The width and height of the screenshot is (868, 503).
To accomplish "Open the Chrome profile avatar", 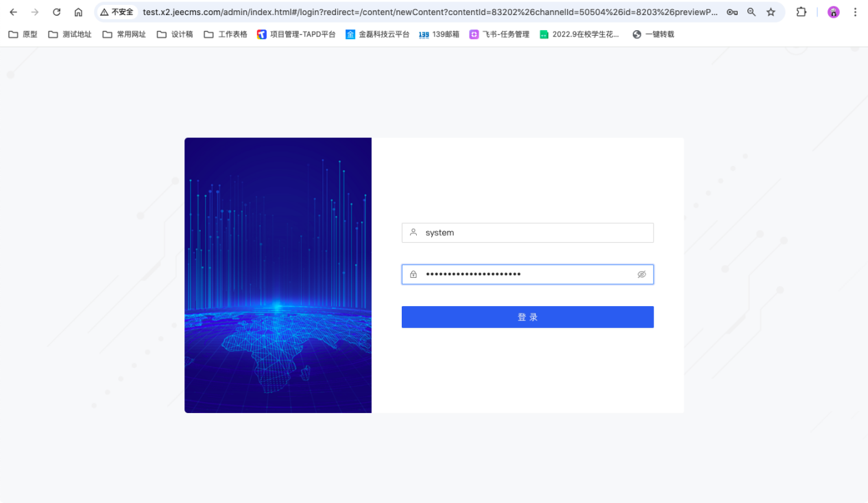I will point(833,12).
